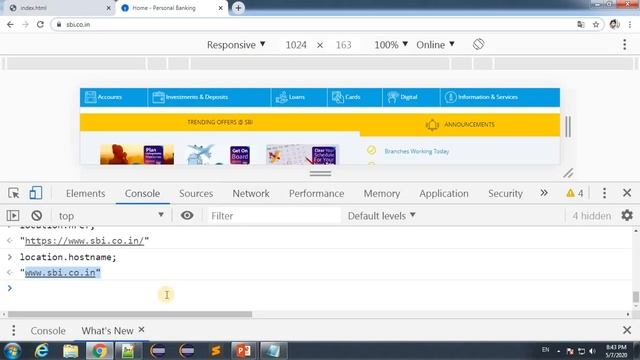Show more DevTools tabs via the chevron
Image resolution: width=640 pixels, height=360 pixels.
(x=544, y=193)
